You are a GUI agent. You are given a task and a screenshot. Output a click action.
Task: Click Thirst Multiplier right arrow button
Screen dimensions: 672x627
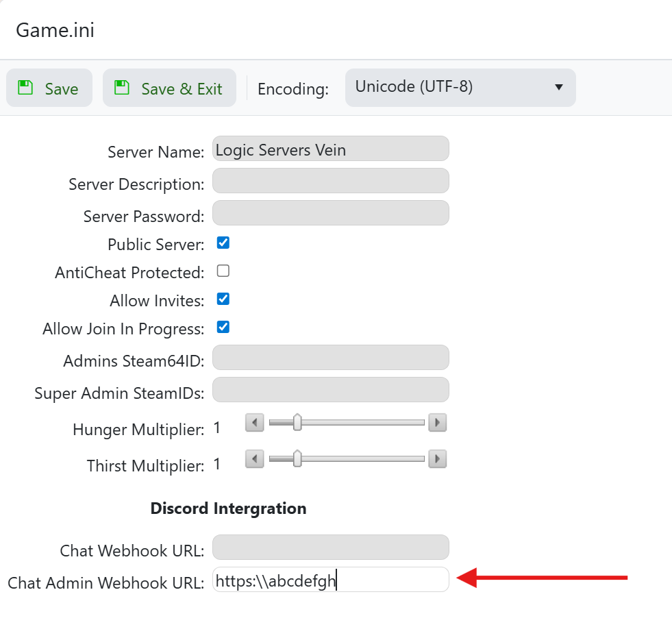437,458
